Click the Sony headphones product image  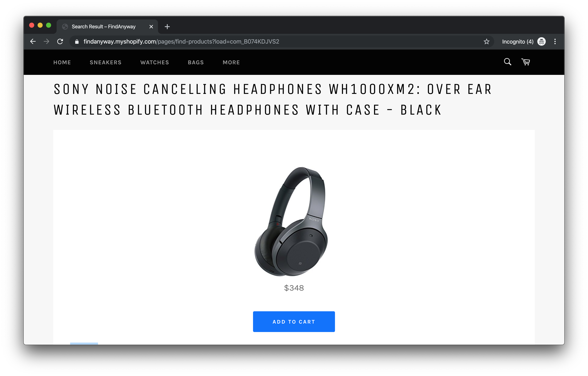pyautogui.click(x=291, y=221)
